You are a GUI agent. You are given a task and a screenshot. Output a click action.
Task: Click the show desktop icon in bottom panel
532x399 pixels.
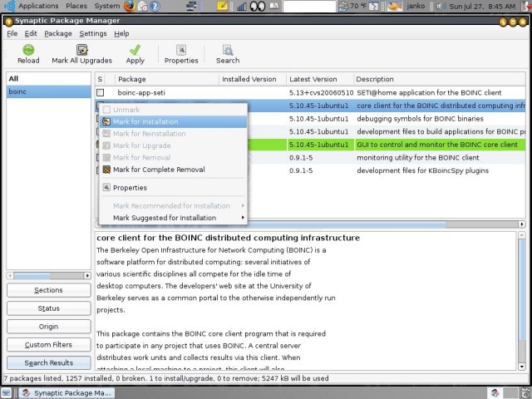click(6, 392)
